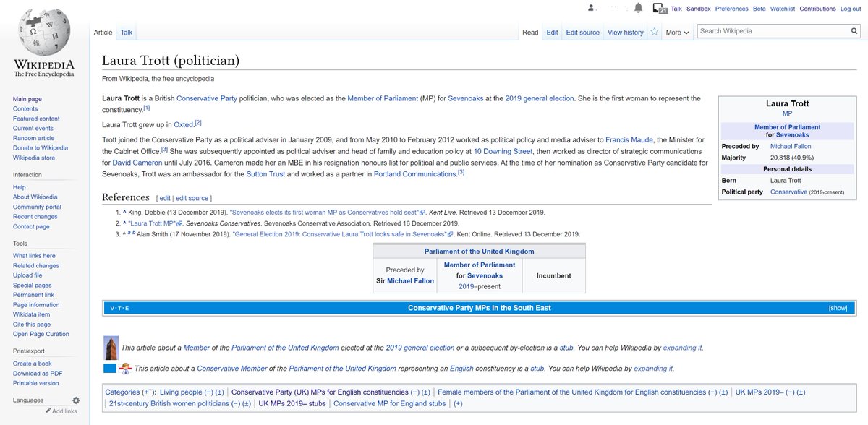Click the first expanding it link
Viewport: 868px width, 425px height.
tap(684, 348)
